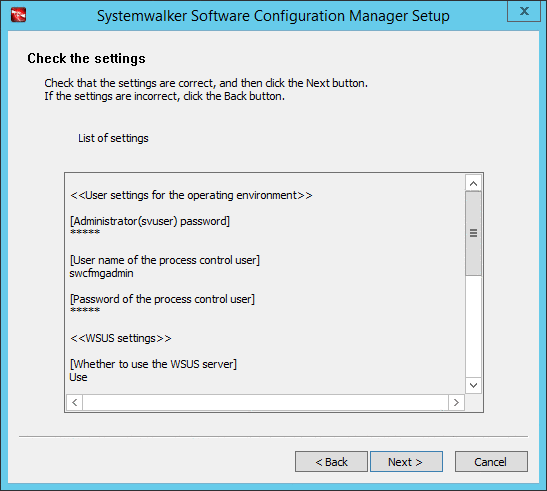
Task: Cancel the setup wizard
Action: tap(491, 461)
